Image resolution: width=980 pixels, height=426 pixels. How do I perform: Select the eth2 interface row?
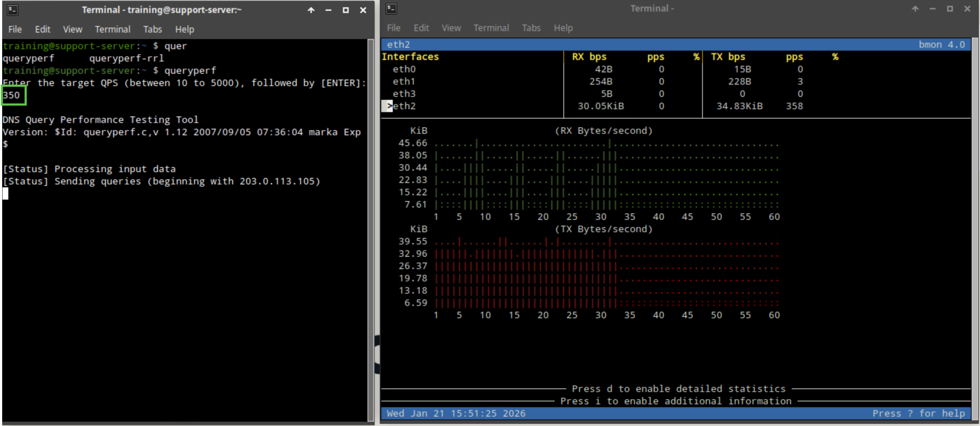(404, 106)
